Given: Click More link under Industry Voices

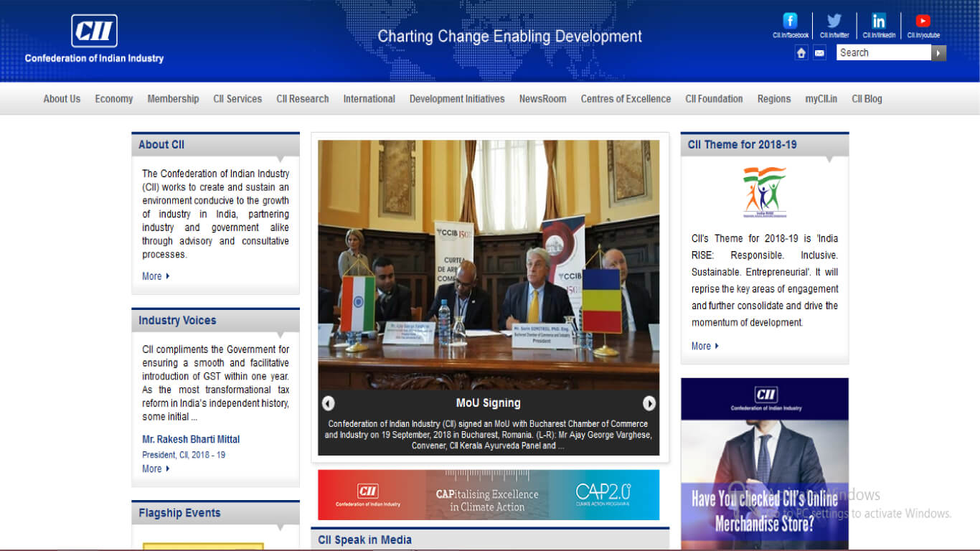Looking at the screenshot, I should coord(156,468).
